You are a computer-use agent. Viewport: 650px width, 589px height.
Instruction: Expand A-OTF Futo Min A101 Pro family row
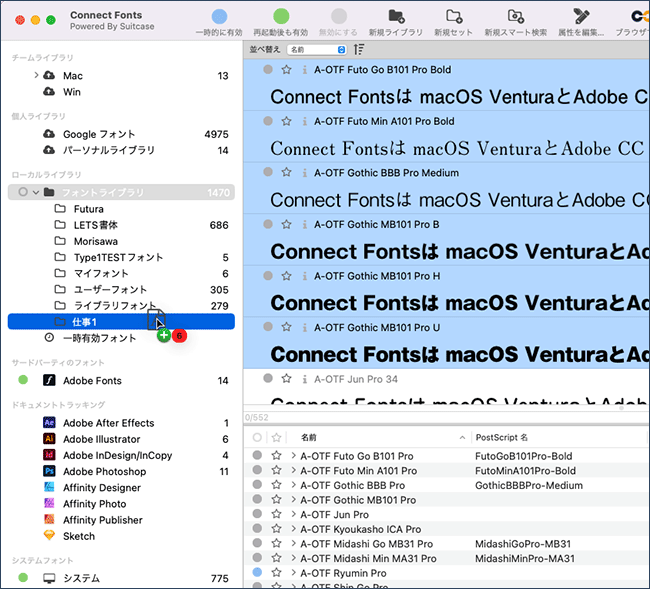[x=293, y=470]
